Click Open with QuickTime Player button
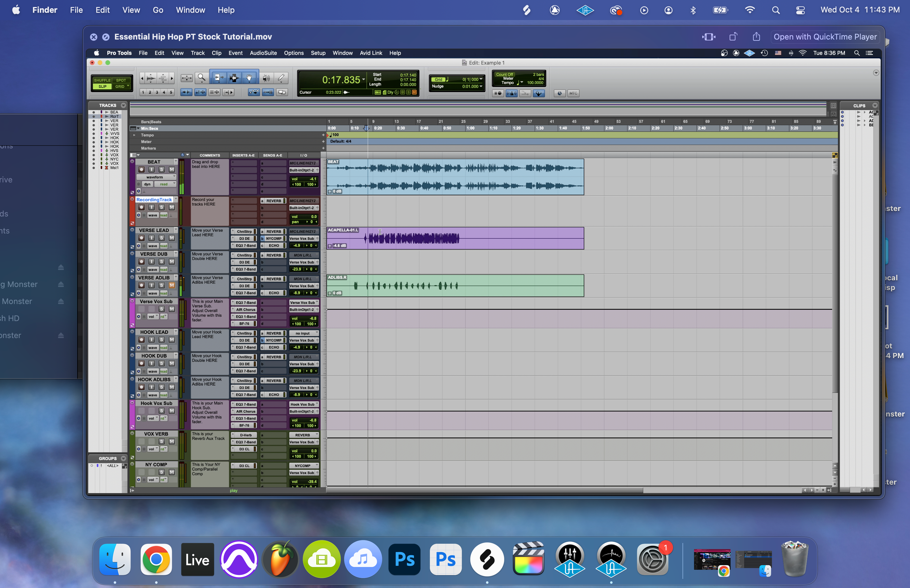The height and width of the screenshot is (588, 910). pos(825,37)
